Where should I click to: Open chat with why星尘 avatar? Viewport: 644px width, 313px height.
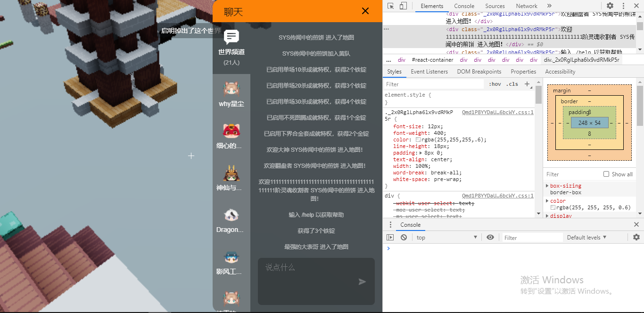231,89
